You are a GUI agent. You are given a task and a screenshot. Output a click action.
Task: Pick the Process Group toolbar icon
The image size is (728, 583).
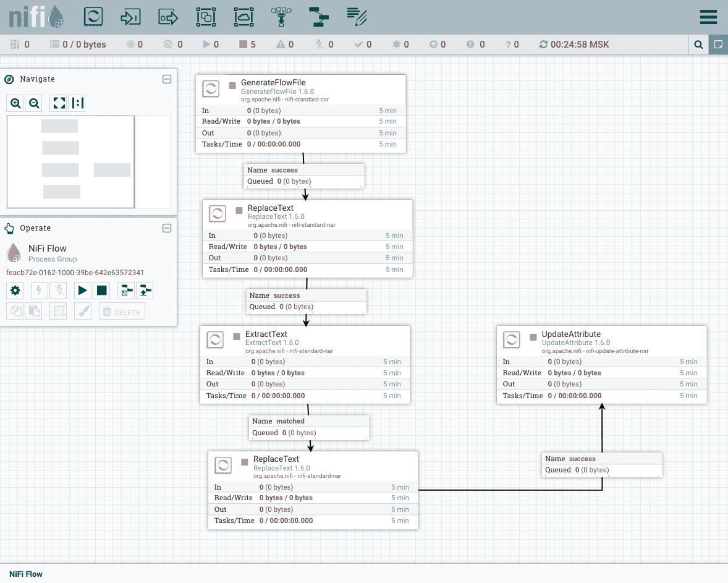[x=206, y=17]
